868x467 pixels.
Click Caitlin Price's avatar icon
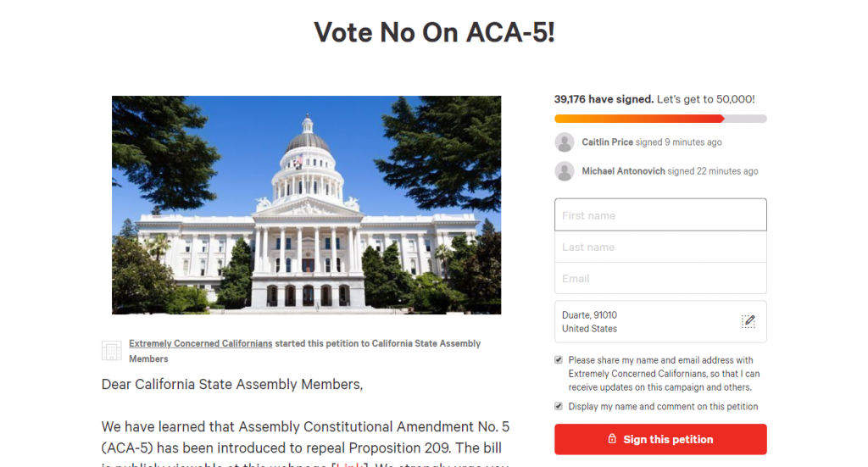(565, 142)
